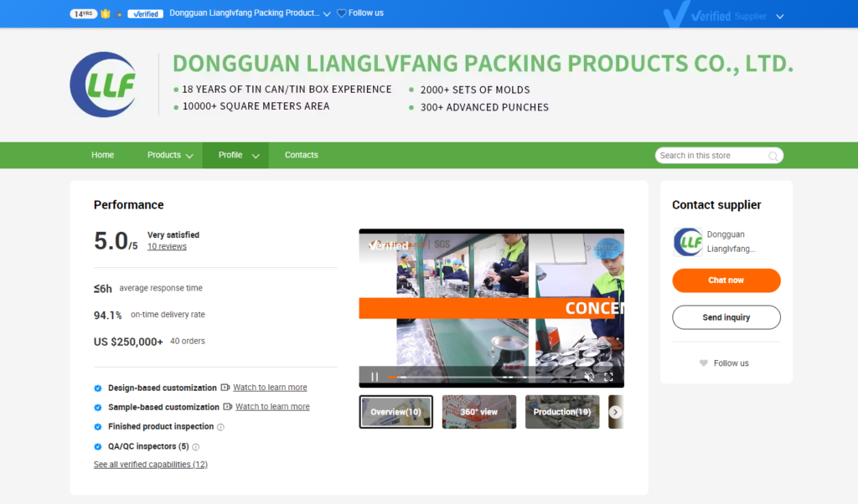The image size is (858, 504).
Task: Expand the Verified Supplier dropdown arrow
Action: click(780, 17)
